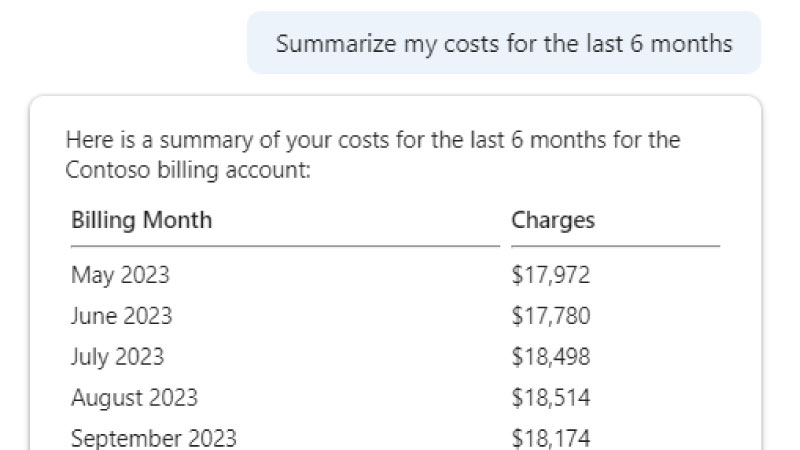Click the May 2023 billing month cell
The width and height of the screenshot is (800, 450).
[120, 275]
